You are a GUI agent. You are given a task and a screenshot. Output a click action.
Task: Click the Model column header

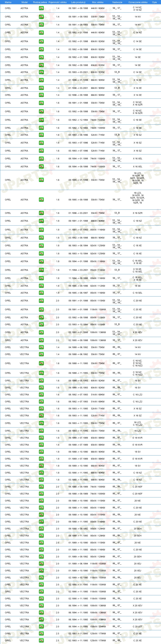point(24,2)
